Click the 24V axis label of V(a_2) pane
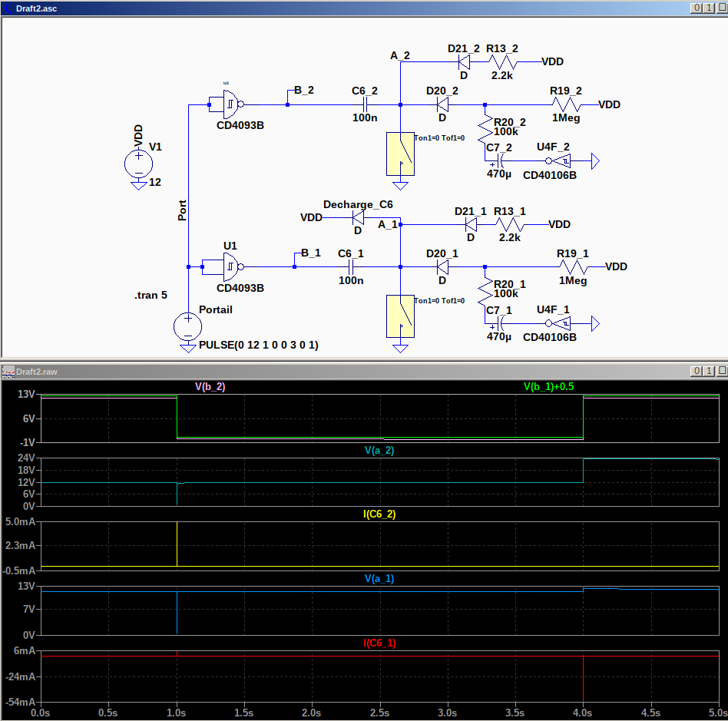The image size is (728, 721). point(26,458)
